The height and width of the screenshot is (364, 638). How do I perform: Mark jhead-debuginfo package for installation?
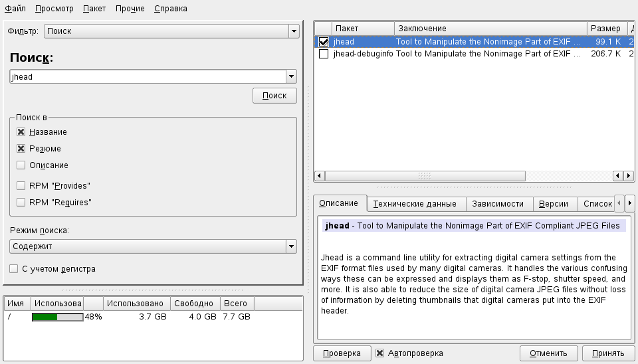[x=324, y=54]
